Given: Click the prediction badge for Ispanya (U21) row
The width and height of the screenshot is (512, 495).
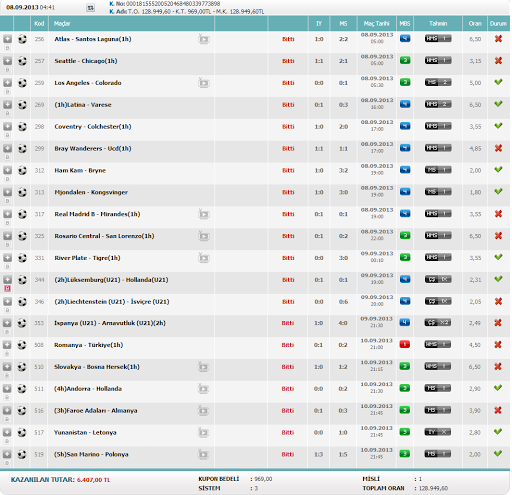Looking at the screenshot, I should (438, 322).
